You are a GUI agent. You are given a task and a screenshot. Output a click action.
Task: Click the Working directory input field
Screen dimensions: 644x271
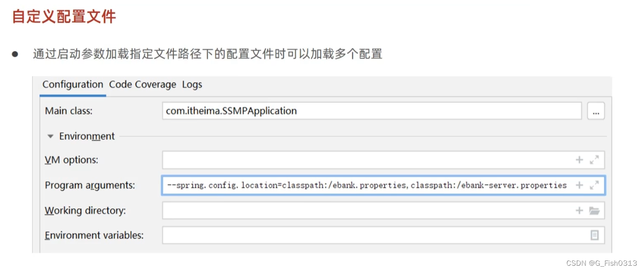point(383,211)
